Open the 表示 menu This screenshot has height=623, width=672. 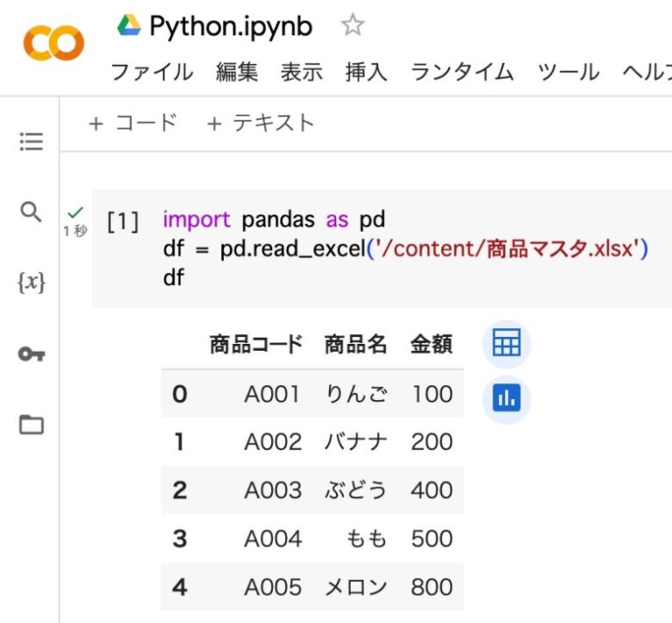click(302, 72)
